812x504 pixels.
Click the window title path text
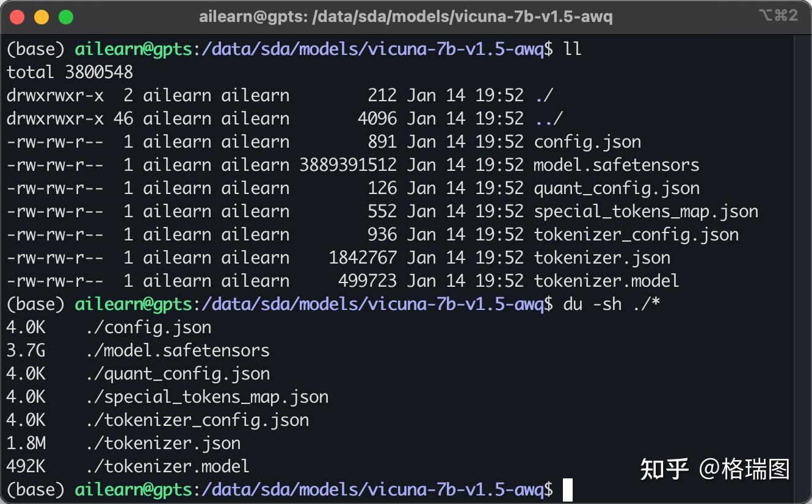tap(405, 17)
